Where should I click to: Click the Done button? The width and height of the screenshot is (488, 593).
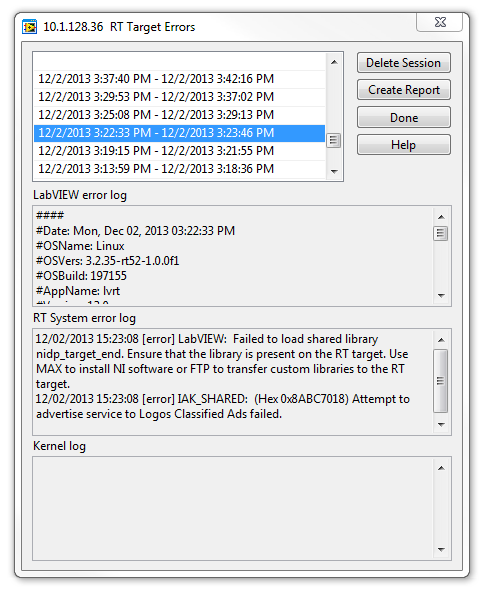403,118
